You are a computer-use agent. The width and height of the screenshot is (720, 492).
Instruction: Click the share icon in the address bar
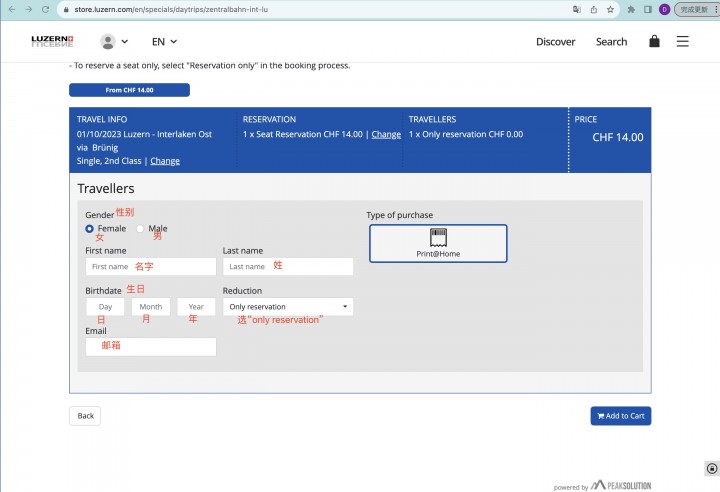(x=594, y=9)
